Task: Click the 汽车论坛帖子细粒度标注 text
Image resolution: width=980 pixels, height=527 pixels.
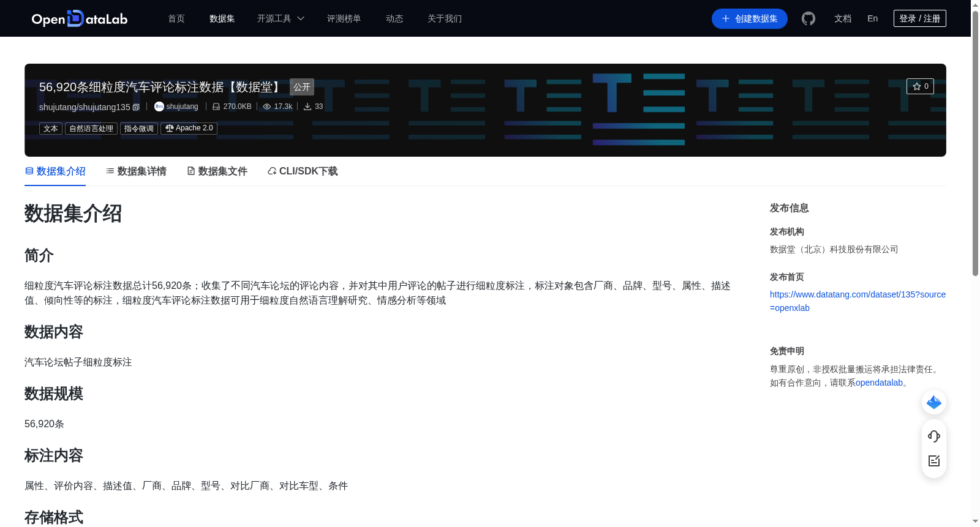Action: coord(78,362)
